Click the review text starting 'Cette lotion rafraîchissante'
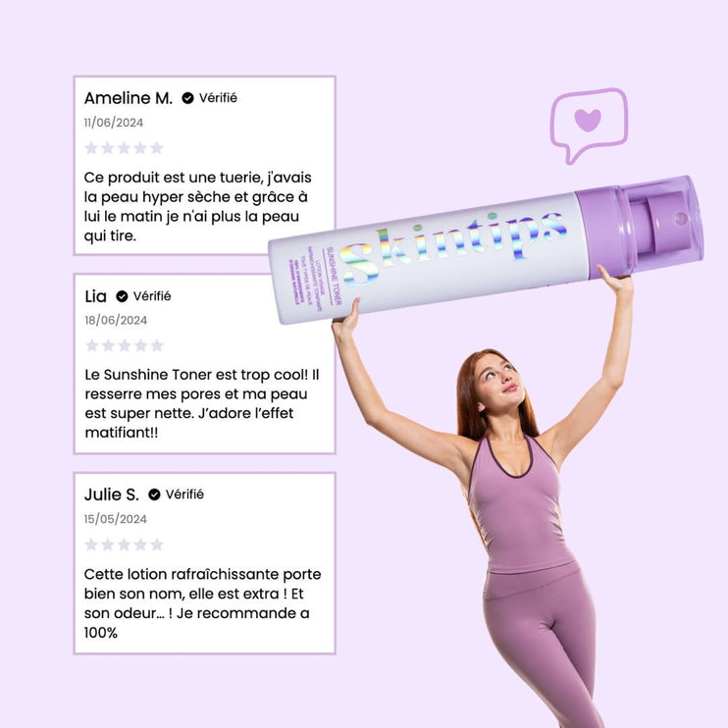Image resolution: width=728 pixels, height=728 pixels. 202,603
